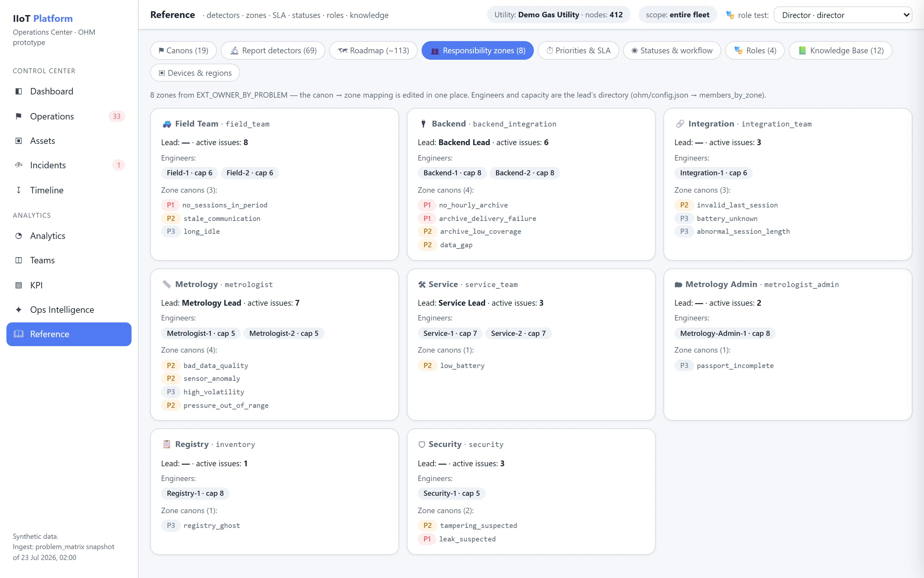
Task: Open the Roadmap (~113) tab
Action: pos(373,50)
